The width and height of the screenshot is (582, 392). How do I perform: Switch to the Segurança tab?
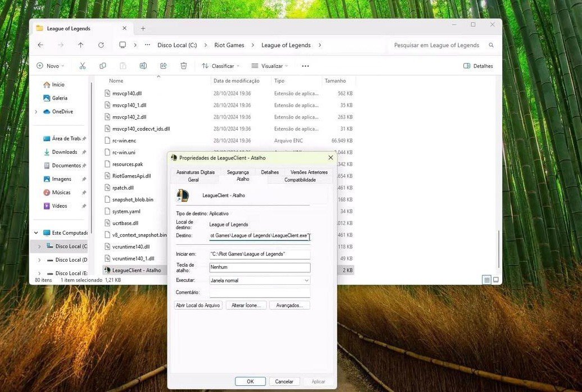coord(238,172)
